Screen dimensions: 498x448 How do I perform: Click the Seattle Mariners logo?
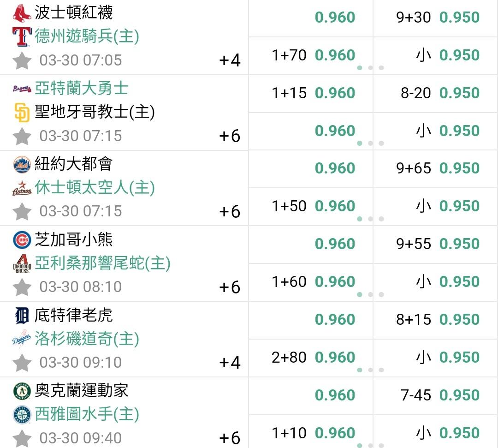tap(22, 415)
